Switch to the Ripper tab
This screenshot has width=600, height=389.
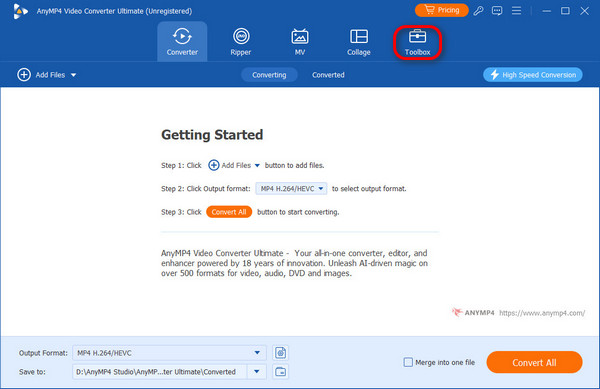click(241, 42)
